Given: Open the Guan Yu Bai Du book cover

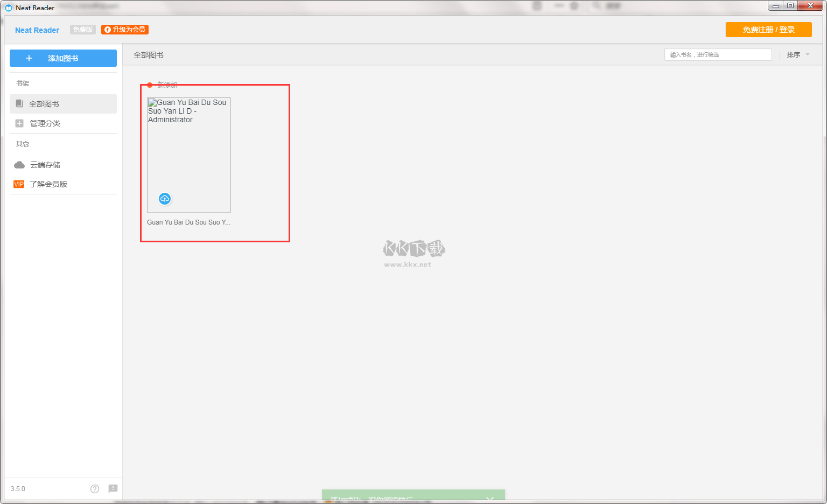Looking at the screenshot, I should (x=189, y=155).
